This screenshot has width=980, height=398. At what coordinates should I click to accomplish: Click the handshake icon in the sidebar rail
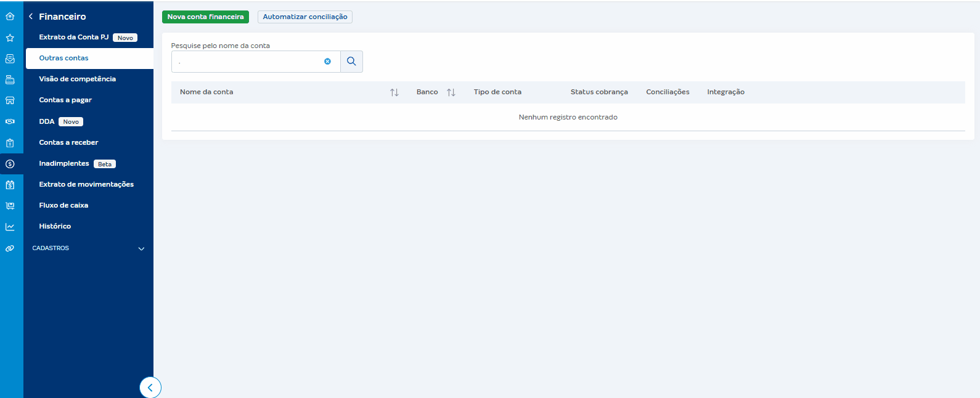10,121
